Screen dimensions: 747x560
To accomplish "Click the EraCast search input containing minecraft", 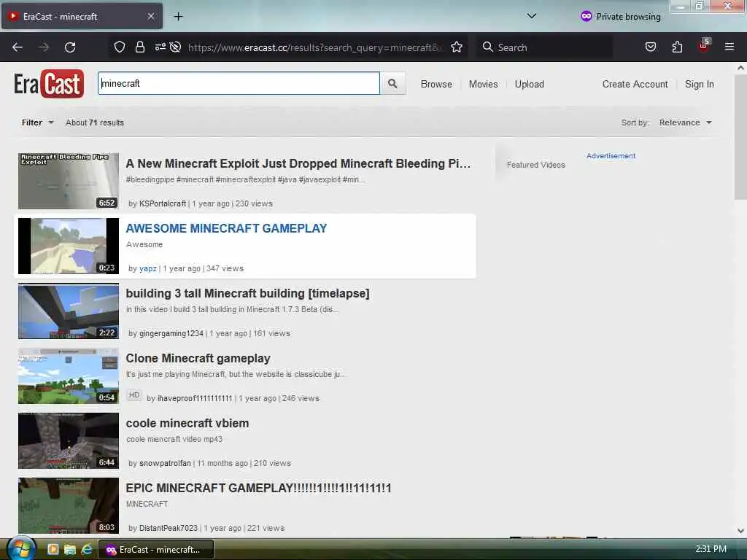I will tap(239, 83).
